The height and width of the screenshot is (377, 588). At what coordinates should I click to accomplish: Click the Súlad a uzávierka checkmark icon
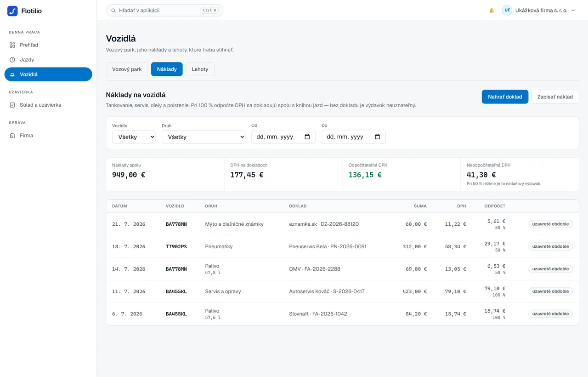point(12,105)
